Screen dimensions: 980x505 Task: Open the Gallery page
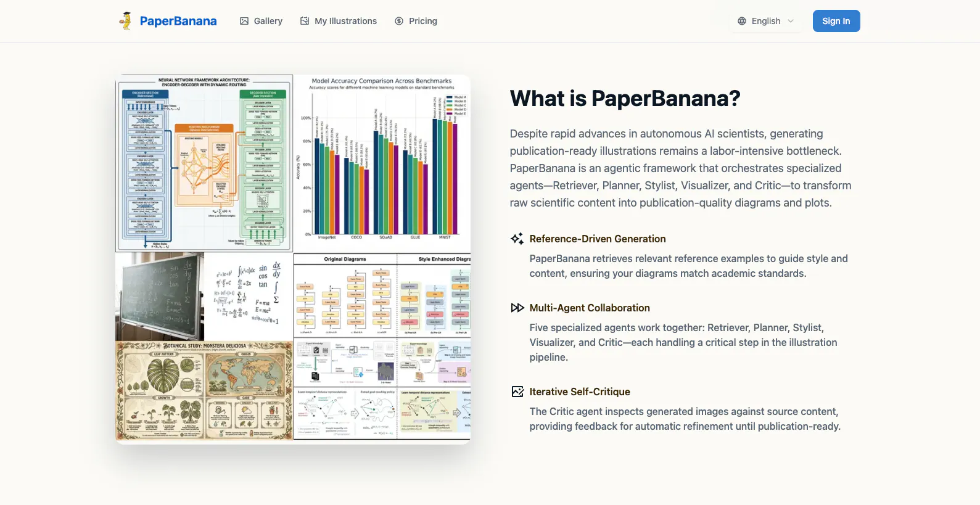(261, 21)
